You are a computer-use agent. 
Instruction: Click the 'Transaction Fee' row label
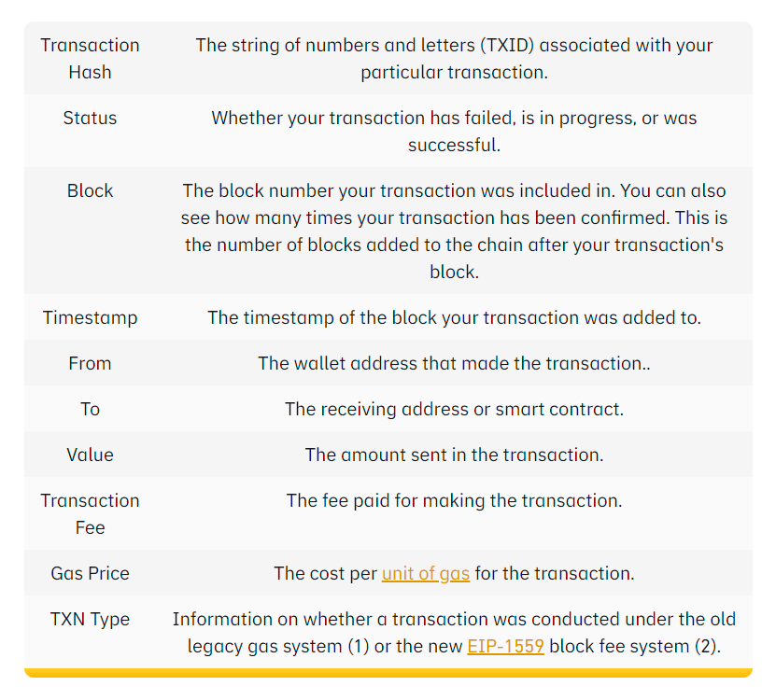pos(90,513)
